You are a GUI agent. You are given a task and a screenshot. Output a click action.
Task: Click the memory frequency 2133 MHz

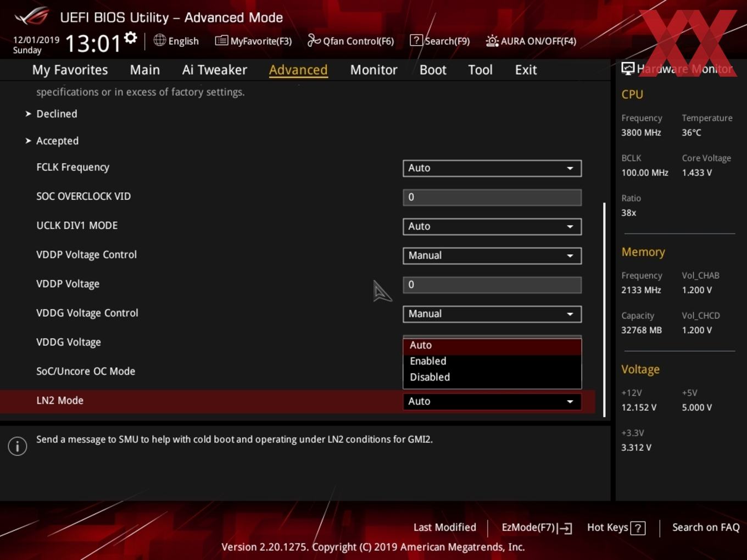point(641,290)
